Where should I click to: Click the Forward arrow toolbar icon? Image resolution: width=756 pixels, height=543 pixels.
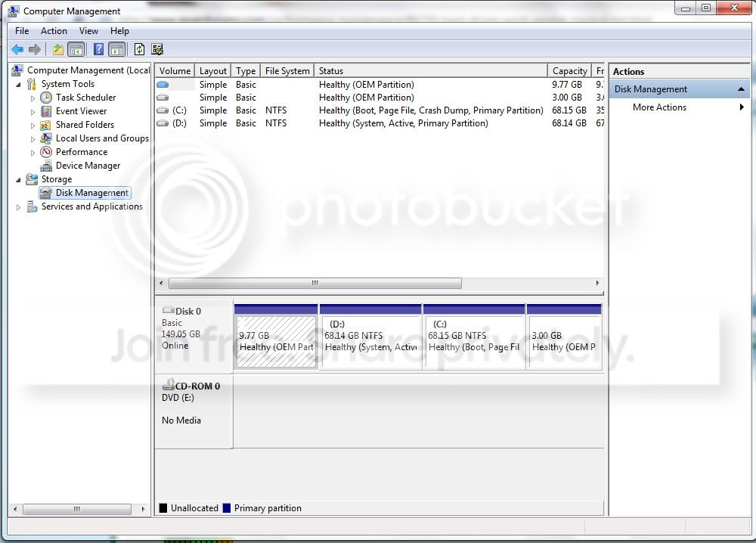click(x=35, y=49)
